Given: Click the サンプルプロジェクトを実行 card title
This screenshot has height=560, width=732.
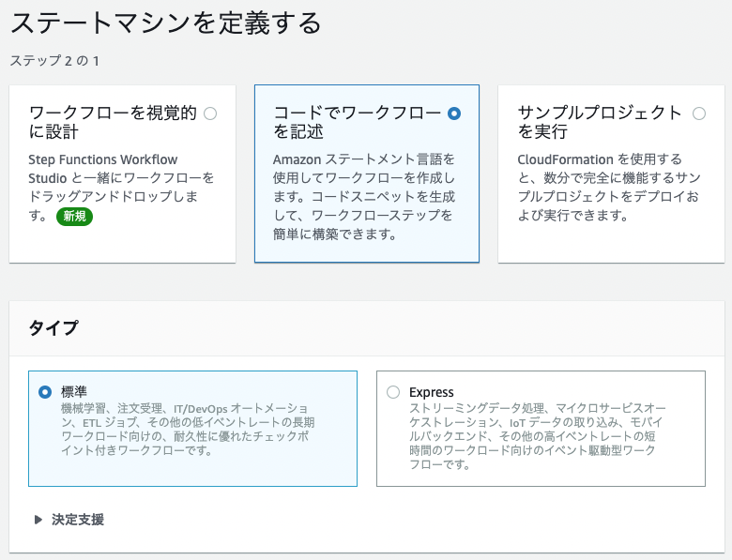Looking at the screenshot, I should click(600, 122).
